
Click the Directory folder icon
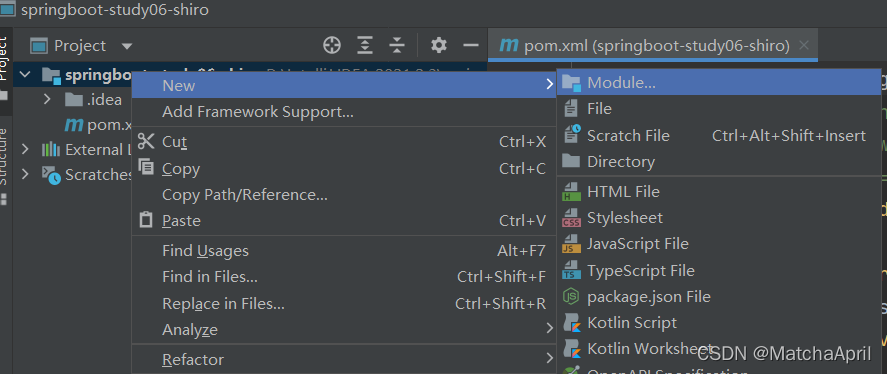pos(571,162)
